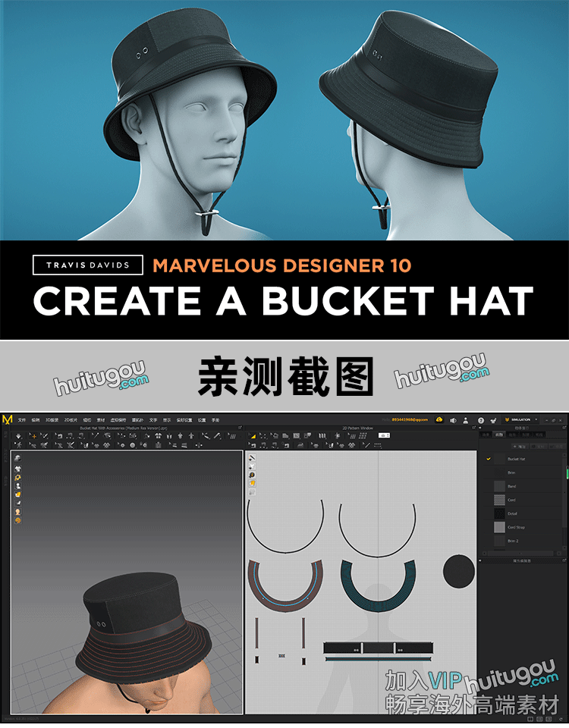This screenshot has height=728, width=569.
Task: Toggle the 3D window pop-out icon
Action: [x=240, y=428]
